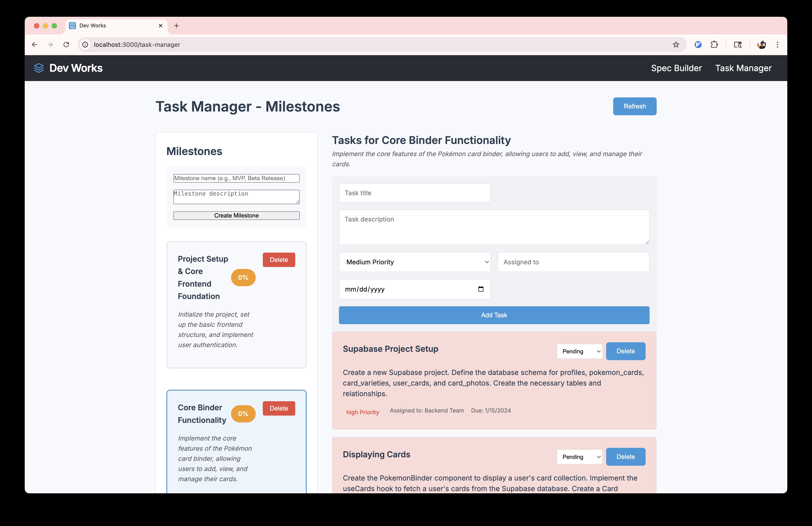
Task: Click the 0% progress badge on Project Setup
Action: pos(243,278)
